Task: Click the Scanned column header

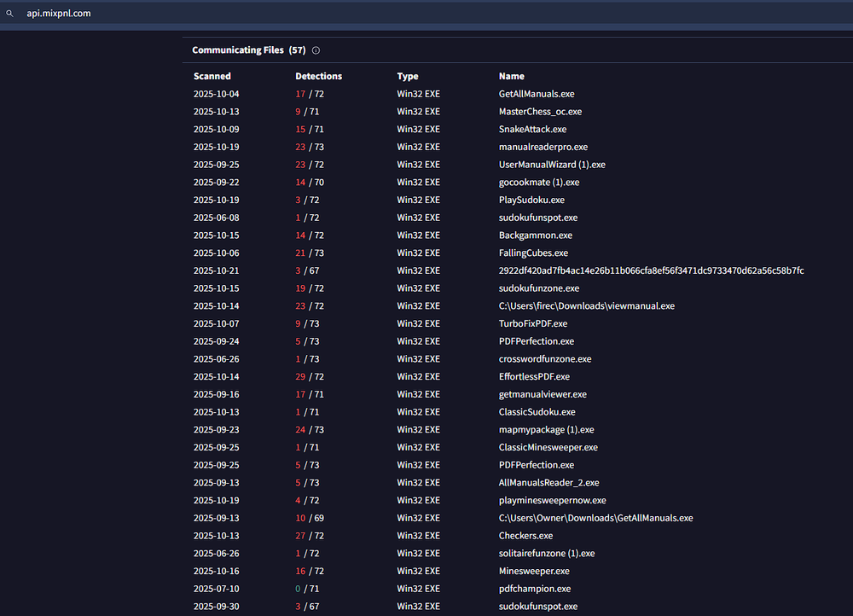Action: (212, 76)
